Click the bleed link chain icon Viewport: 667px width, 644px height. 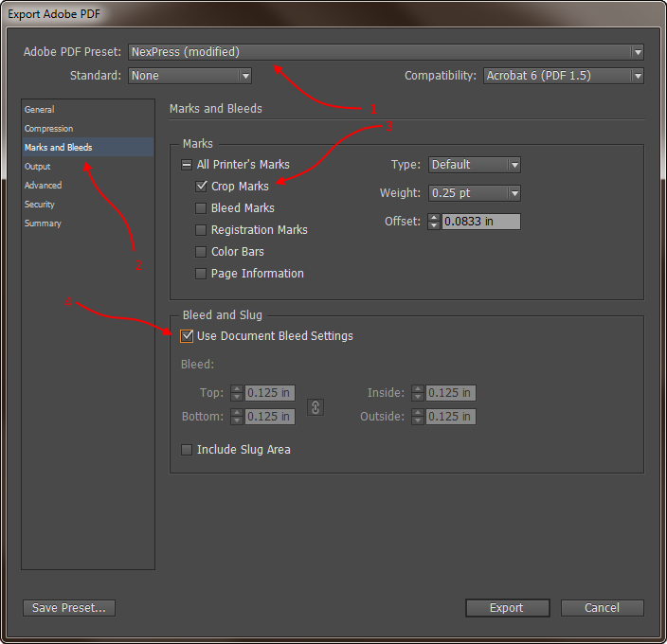click(x=315, y=407)
